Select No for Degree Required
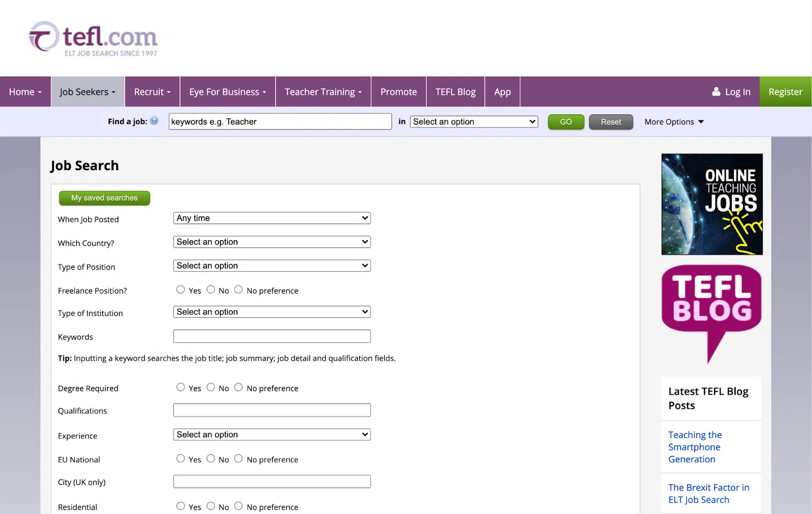 [x=211, y=387]
